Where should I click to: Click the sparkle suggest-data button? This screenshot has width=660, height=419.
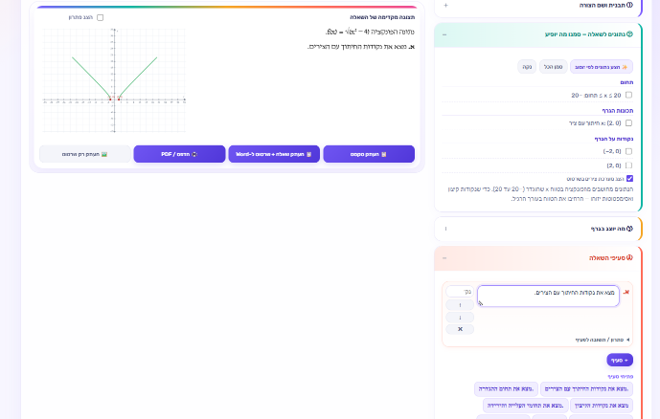601,67
